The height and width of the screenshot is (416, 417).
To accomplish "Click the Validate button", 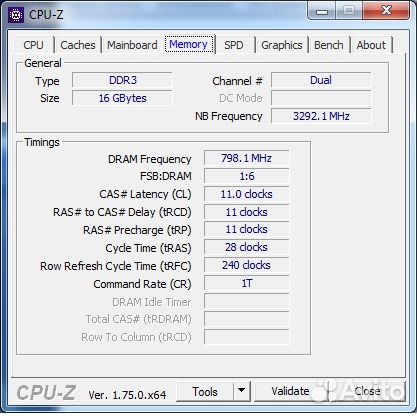I will [x=290, y=391].
